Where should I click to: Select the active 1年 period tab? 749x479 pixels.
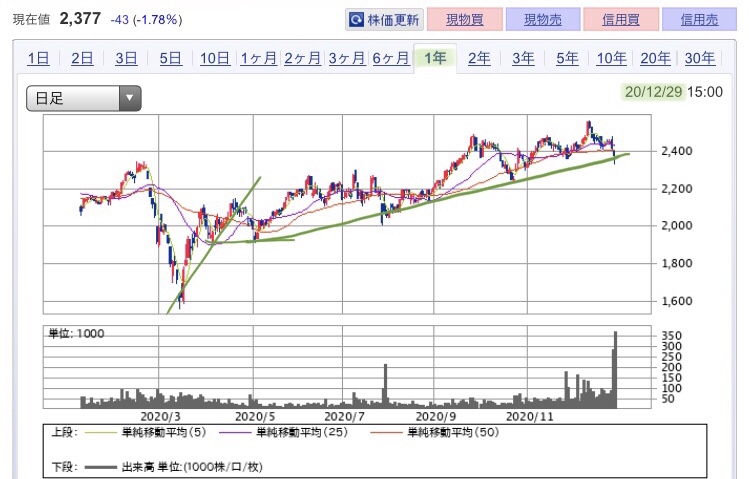click(x=435, y=58)
